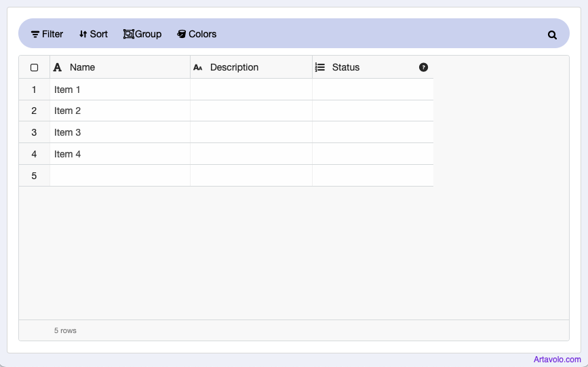Click row number 2
This screenshot has height=367, width=588.
tap(34, 111)
